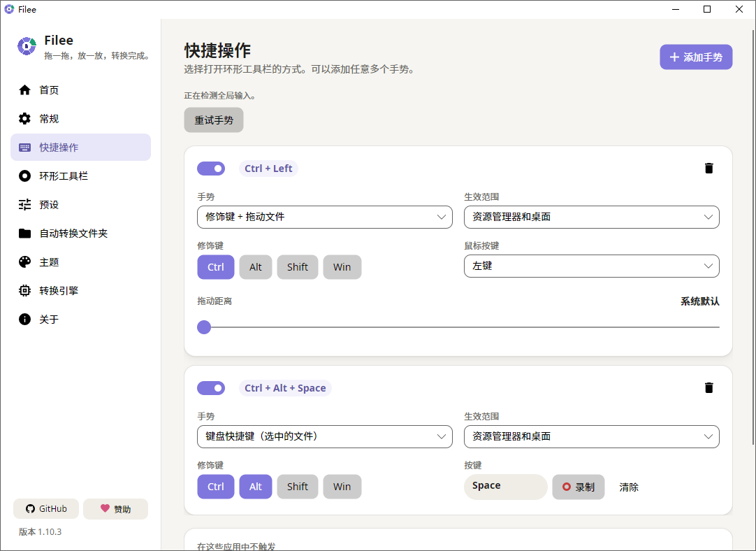Click the sliders icon next to 预设
This screenshot has width=756, height=551.
pyautogui.click(x=24, y=205)
